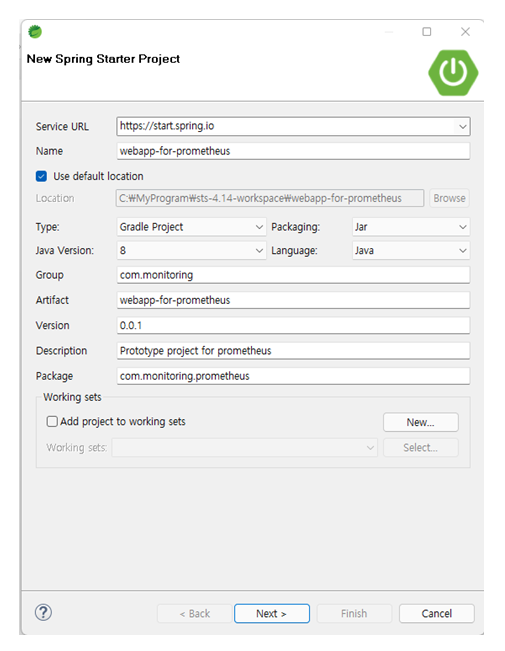This screenshot has width=505, height=651.
Task: Click the Spring Boot power logo
Action: pos(453,73)
